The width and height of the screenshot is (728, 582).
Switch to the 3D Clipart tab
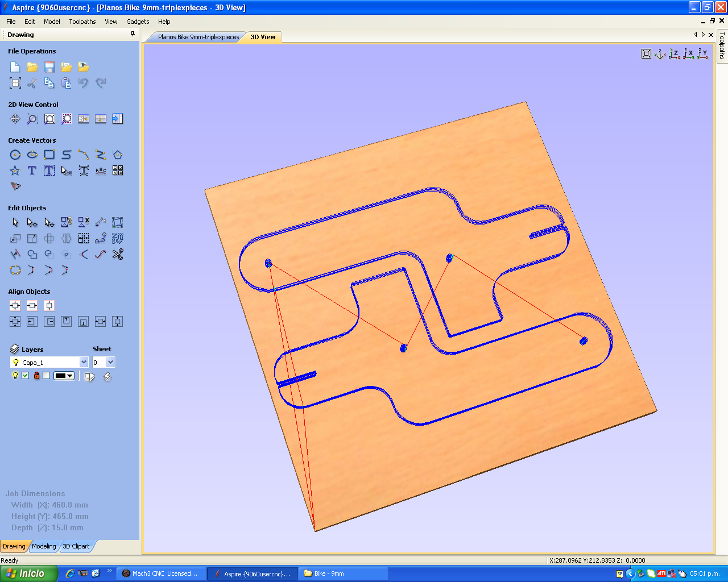tap(76, 546)
